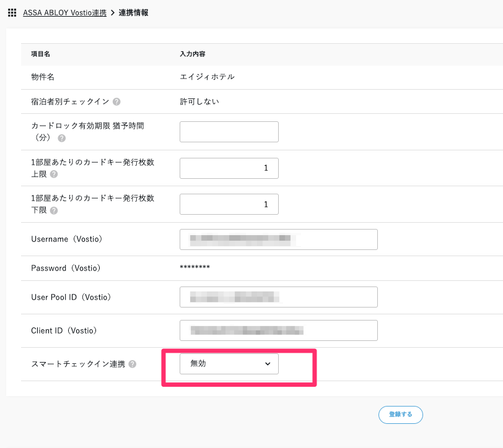Open the grid apps menu icon

coord(12,12)
